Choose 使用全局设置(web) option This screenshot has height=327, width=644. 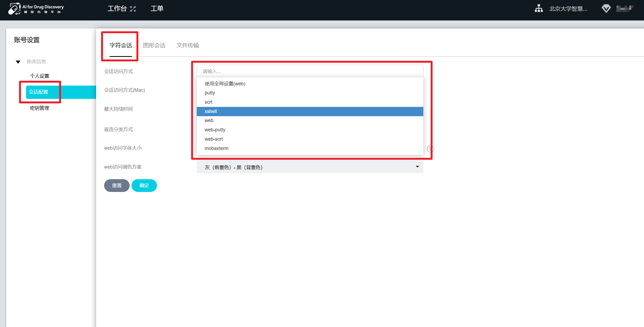click(x=310, y=84)
